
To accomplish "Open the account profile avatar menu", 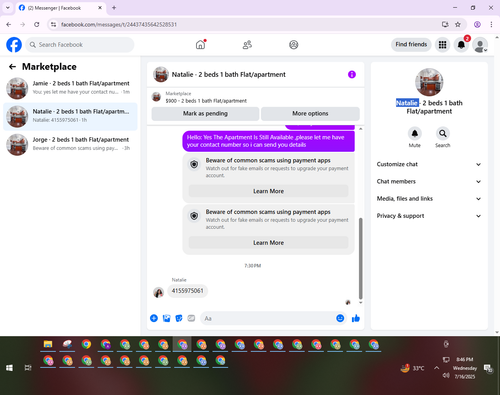I will tap(480, 45).
